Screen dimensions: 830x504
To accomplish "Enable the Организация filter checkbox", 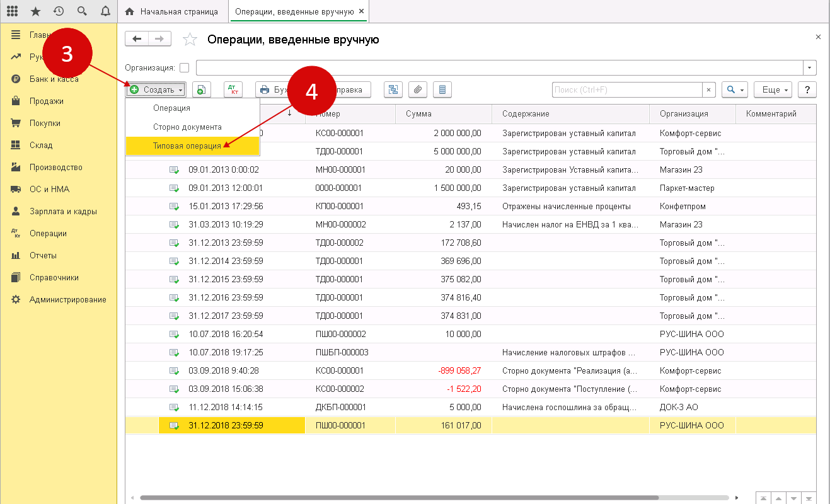I will (184, 68).
